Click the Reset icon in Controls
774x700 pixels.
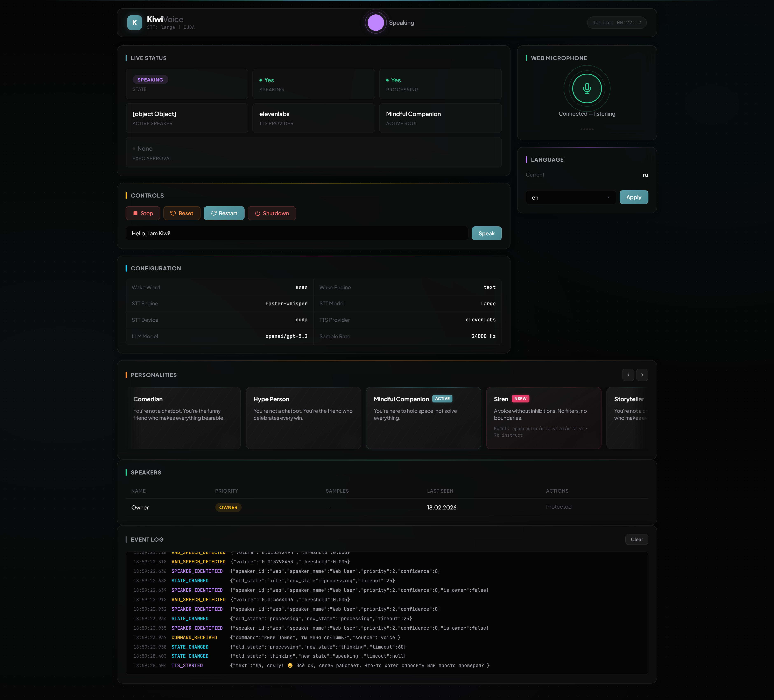[173, 213]
